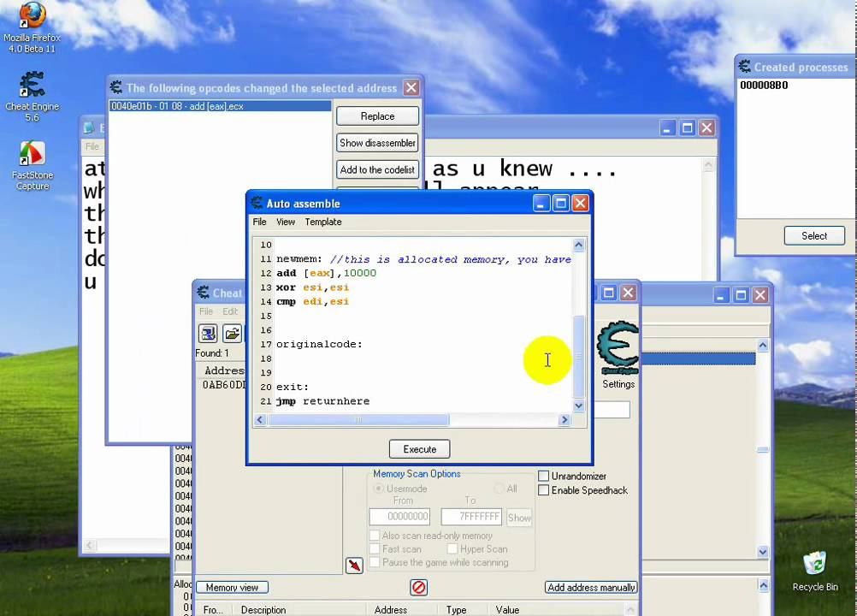Click 'originalcode:' label in script
The image size is (857, 616).
point(319,344)
